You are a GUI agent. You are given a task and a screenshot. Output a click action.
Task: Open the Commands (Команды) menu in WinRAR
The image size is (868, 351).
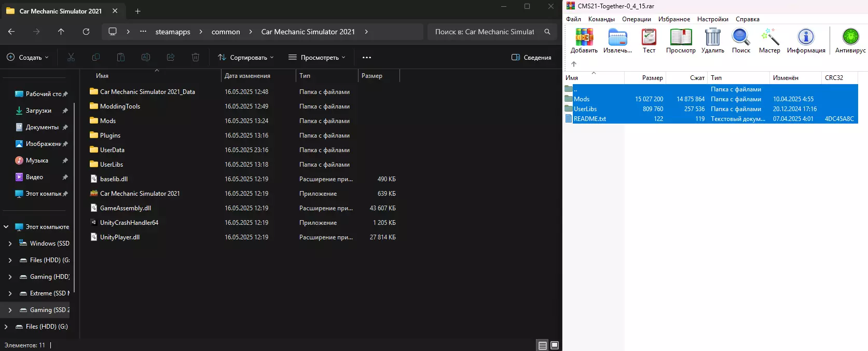(601, 19)
